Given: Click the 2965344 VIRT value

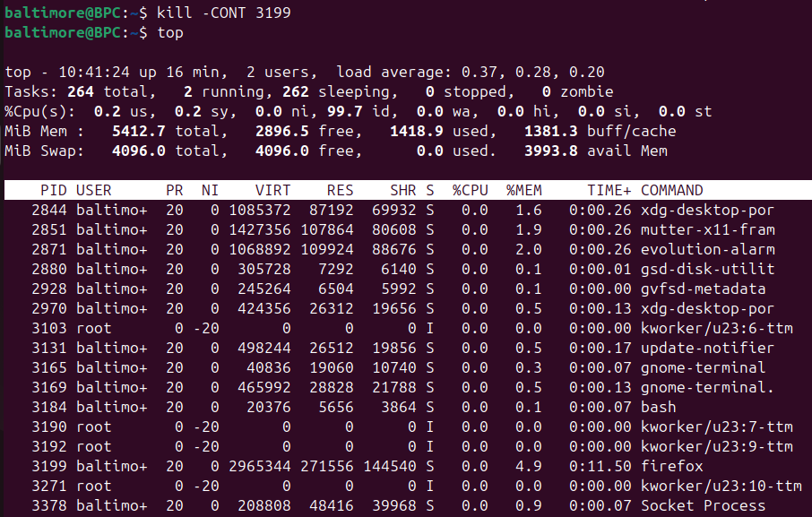Looking at the screenshot, I should coord(259,466).
